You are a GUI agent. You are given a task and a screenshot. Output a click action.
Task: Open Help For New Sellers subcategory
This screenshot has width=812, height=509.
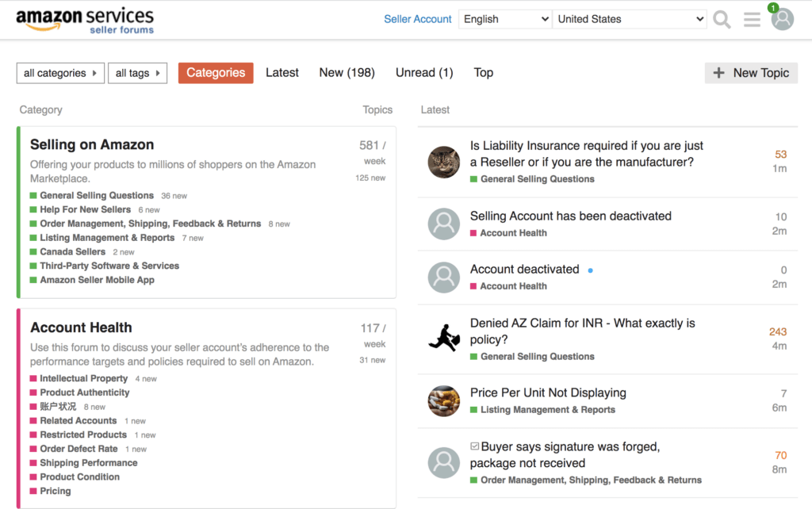[86, 209]
